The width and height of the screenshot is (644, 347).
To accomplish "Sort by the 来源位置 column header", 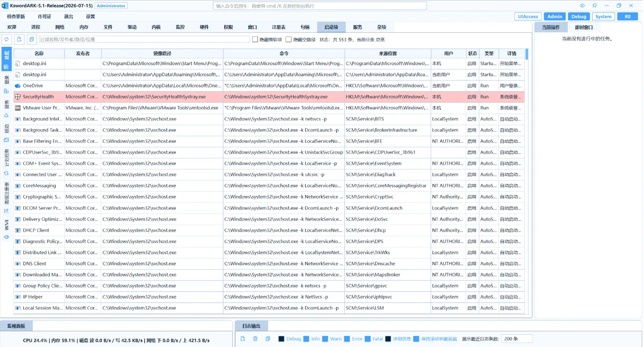I will [x=388, y=53].
